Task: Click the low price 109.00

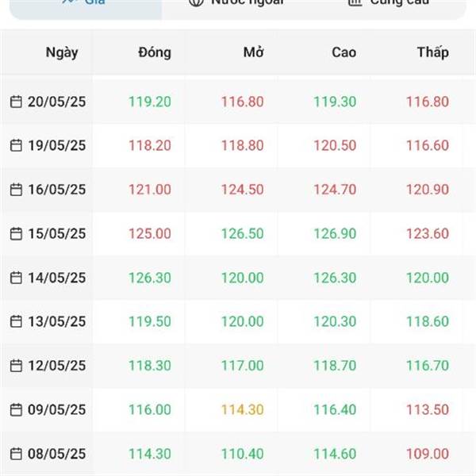Action: (428, 454)
